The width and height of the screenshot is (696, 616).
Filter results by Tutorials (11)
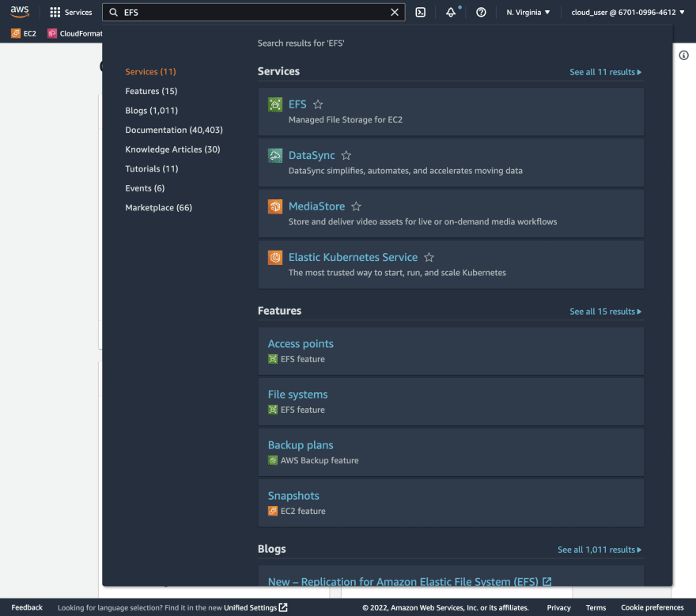(x=152, y=168)
